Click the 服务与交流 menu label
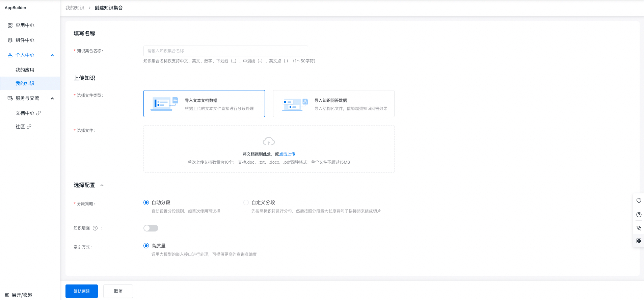Image resolution: width=644 pixels, height=300 pixels. pyautogui.click(x=27, y=98)
